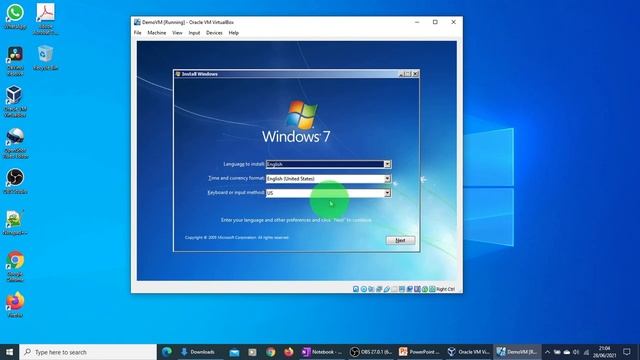This screenshot has height=360, width=640.
Task: Select the OBS Studio desktop shortcut
Action: pyautogui.click(x=15, y=181)
